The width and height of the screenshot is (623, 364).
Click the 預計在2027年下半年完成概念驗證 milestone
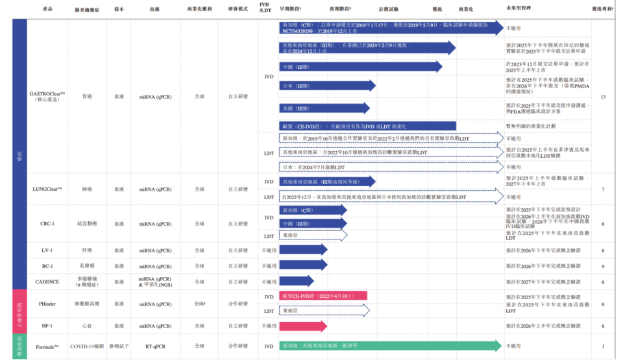click(x=543, y=282)
